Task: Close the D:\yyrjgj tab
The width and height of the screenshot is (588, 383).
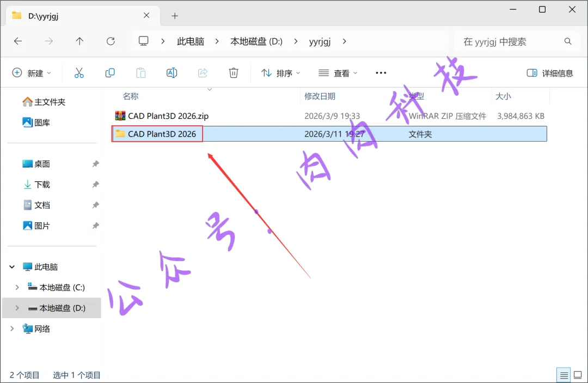Action: pyautogui.click(x=146, y=15)
